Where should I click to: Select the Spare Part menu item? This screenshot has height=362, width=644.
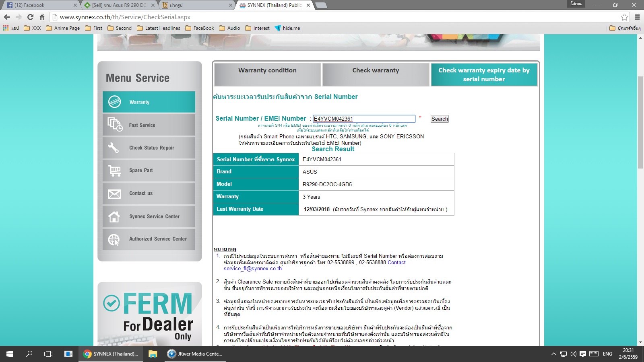pyautogui.click(x=149, y=171)
